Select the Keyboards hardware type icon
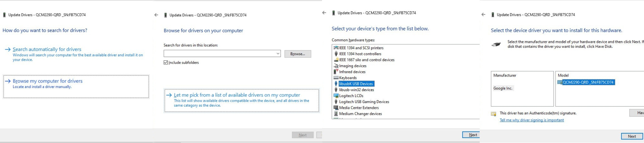Screen dimensions: 644x143 click(x=336, y=78)
